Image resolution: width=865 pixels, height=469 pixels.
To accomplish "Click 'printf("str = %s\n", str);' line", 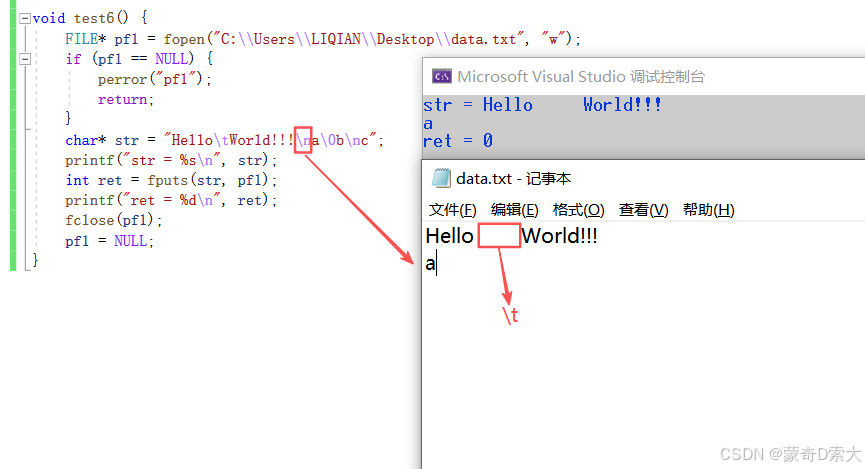I will tap(171, 161).
